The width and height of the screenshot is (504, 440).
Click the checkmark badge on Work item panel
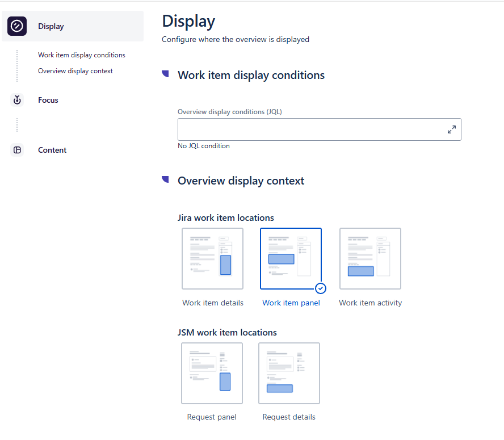click(320, 288)
